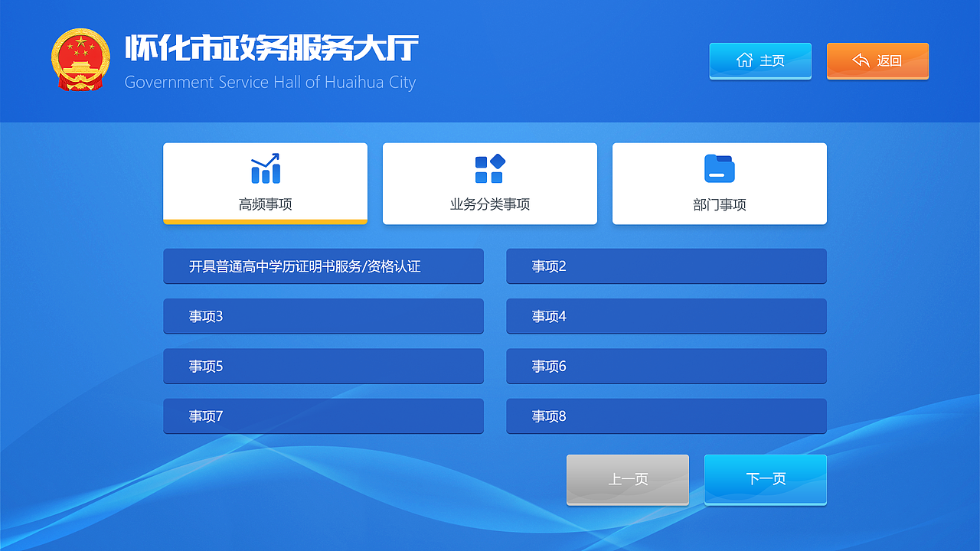Switch to the 部门事项 tab
This screenshot has height=551, width=980.
719,184
